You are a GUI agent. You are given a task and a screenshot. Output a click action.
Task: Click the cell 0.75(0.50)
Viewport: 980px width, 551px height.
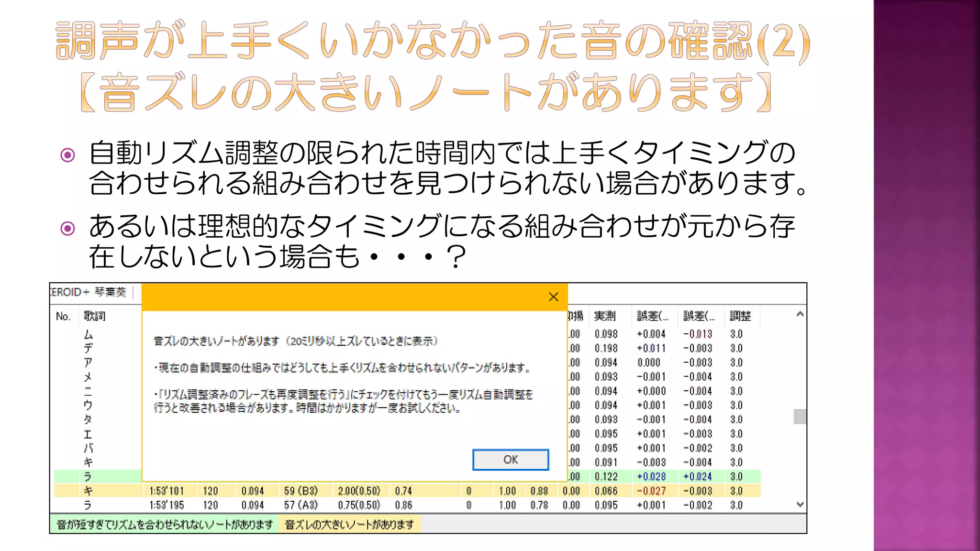point(359,506)
